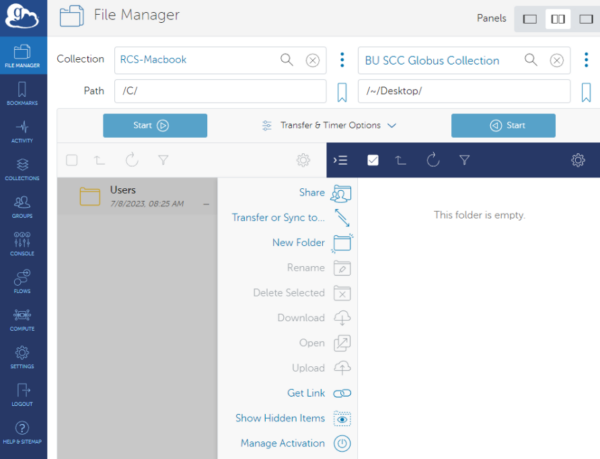The image size is (600, 459).
Task: Clear the RCS-Macbook collection field
Action: 313,60
